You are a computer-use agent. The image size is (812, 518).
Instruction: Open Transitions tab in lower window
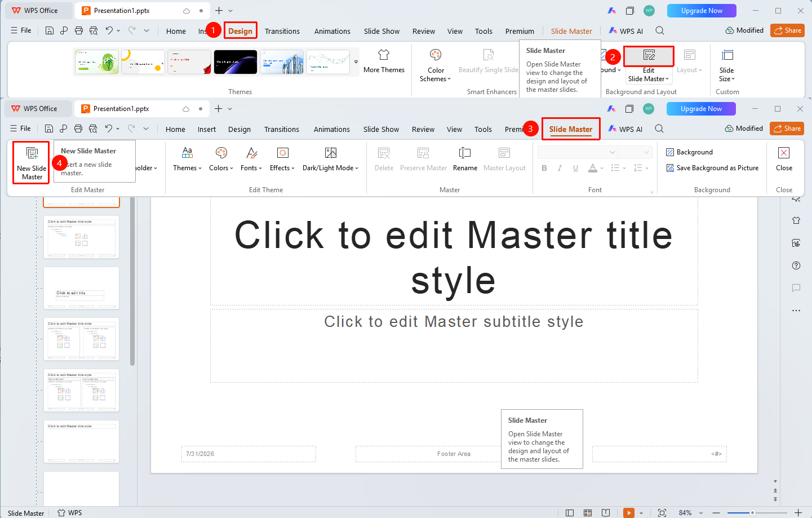pos(282,129)
